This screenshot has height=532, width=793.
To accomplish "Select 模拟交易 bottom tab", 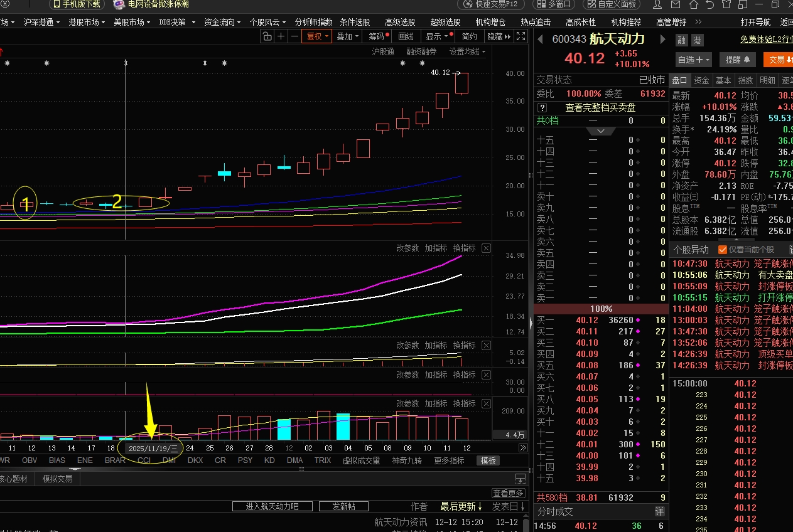I will [57, 479].
